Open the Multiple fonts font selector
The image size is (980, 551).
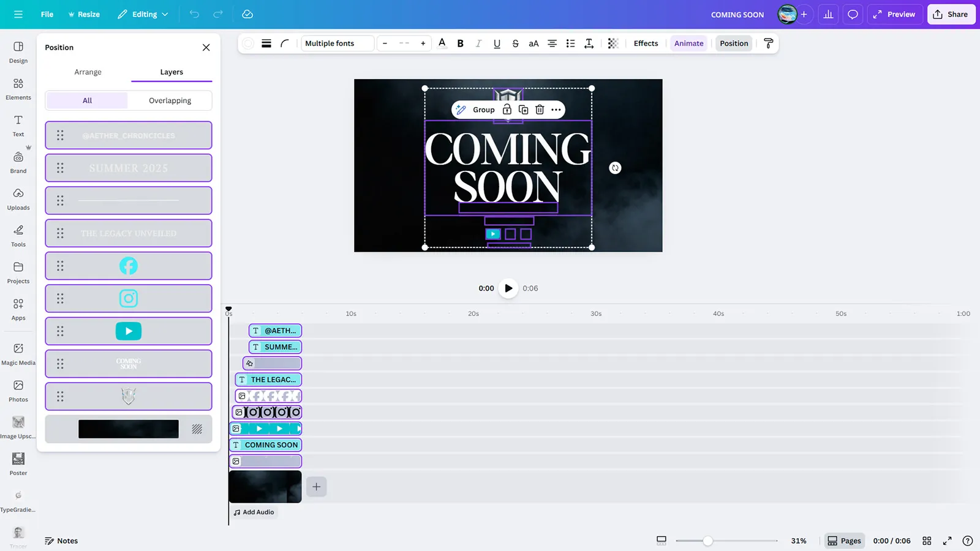point(337,43)
